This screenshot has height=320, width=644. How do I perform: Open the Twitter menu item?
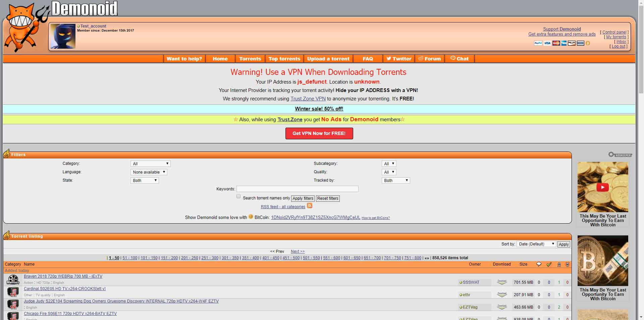pos(399,59)
